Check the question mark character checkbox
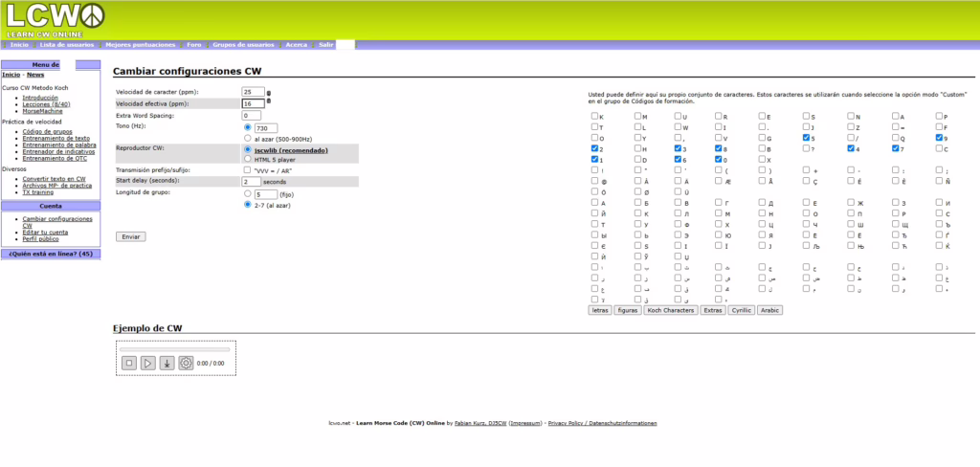Viewport: 980px width, 467px height. (807, 148)
